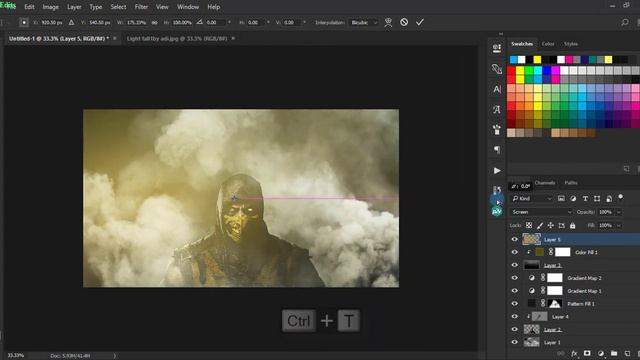Open the Window menu
The height and width of the screenshot is (360, 640).
pos(188,7)
